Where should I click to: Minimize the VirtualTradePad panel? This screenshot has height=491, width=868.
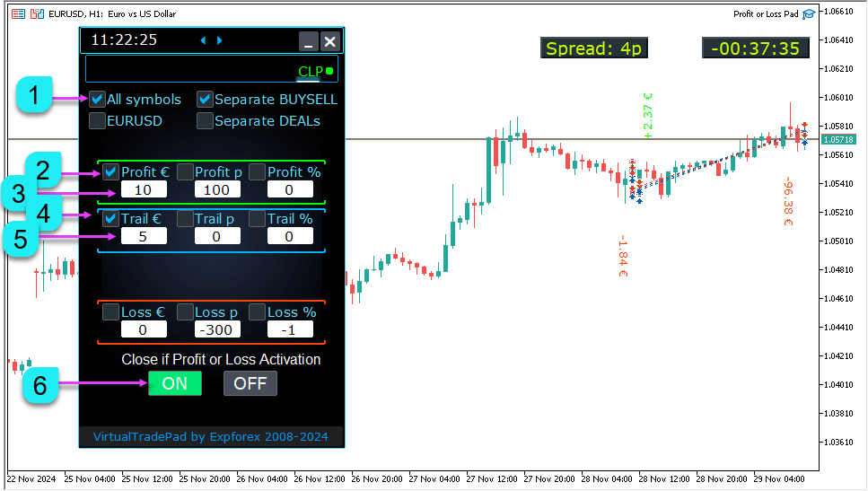click(308, 41)
